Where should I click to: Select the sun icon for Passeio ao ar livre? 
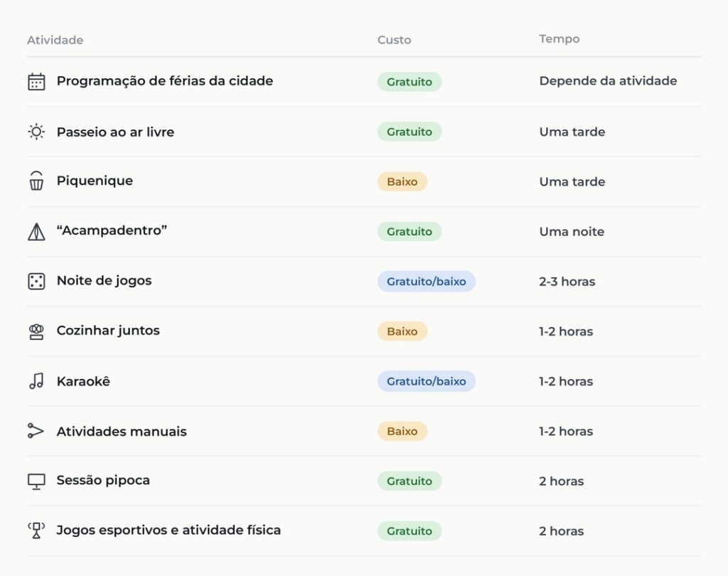tap(36, 132)
